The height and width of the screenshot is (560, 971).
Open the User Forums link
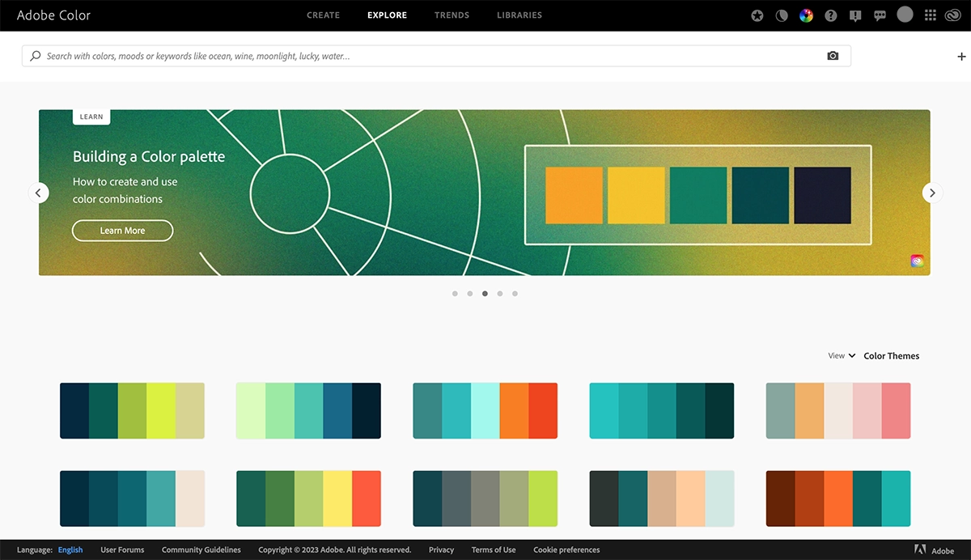pyautogui.click(x=122, y=549)
